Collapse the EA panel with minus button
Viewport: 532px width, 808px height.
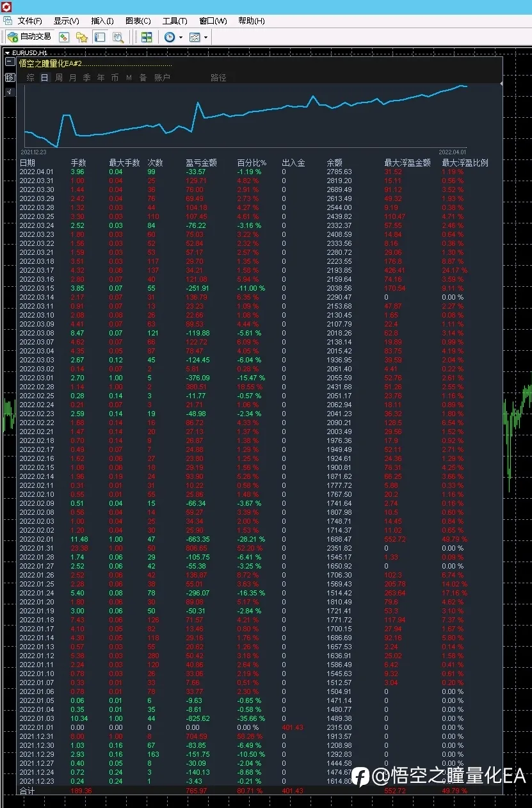coord(10,62)
